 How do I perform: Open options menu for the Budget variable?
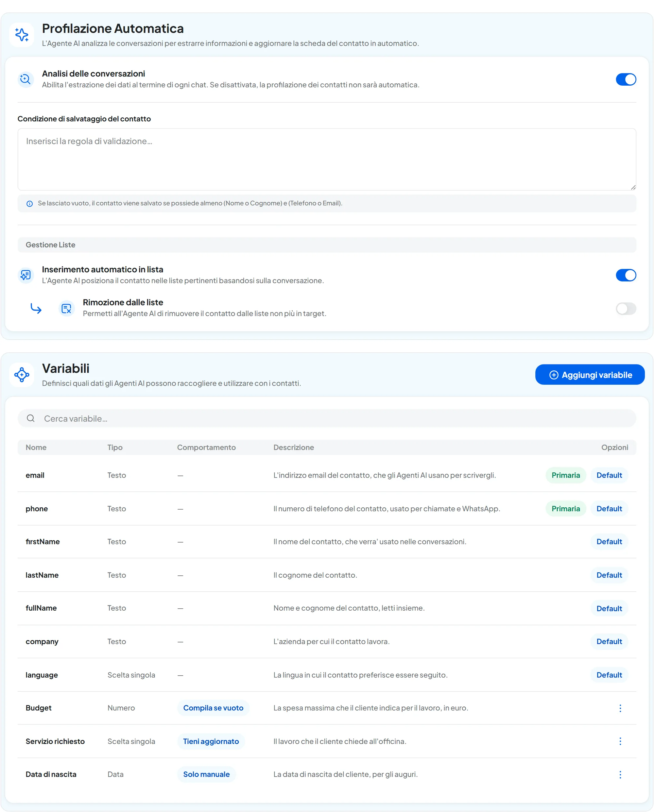(x=620, y=708)
